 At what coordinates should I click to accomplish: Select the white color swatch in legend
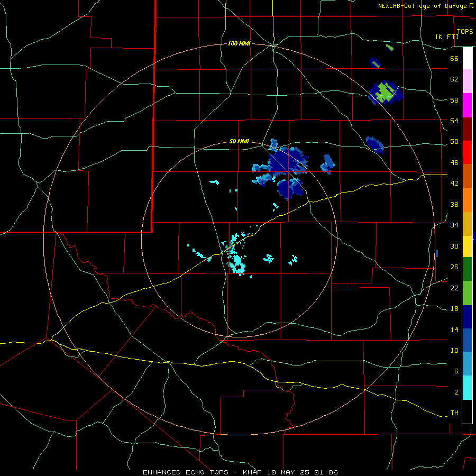[467, 58]
